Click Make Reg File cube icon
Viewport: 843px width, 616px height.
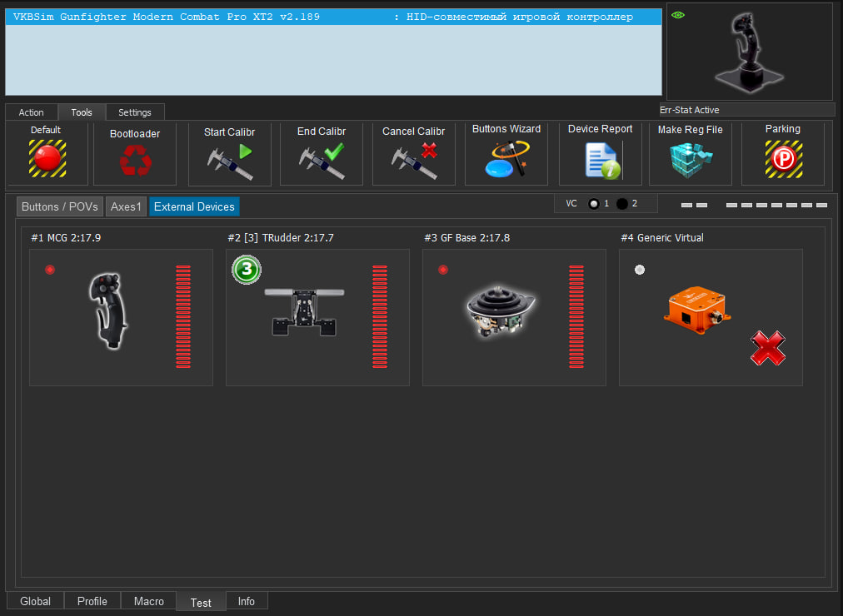pos(691,160)
